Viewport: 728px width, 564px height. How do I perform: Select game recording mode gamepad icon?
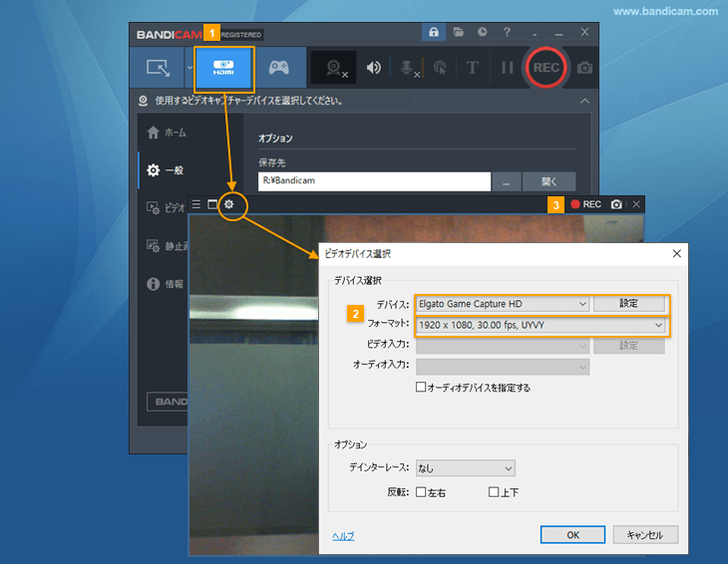pos(279,68)
